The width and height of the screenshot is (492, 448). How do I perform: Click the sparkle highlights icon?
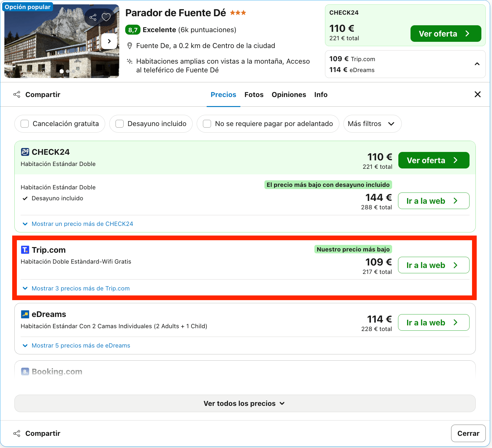(130, 61)
